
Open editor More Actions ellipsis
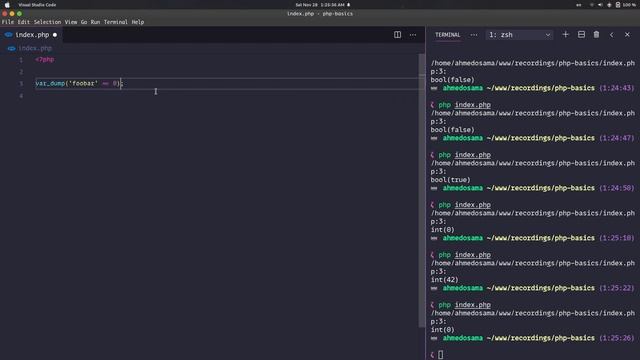click(x=413, y=35)
